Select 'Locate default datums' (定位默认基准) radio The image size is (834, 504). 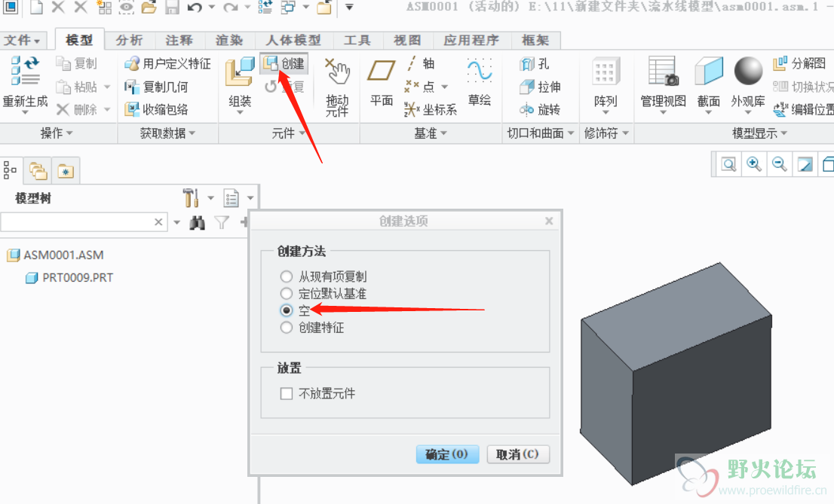(x=286, y=294)
